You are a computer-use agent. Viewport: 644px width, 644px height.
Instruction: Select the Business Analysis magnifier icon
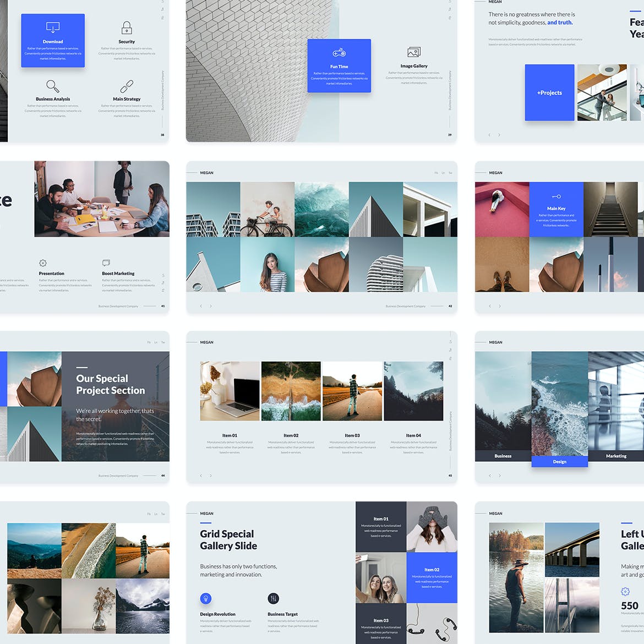pos(52,86)
